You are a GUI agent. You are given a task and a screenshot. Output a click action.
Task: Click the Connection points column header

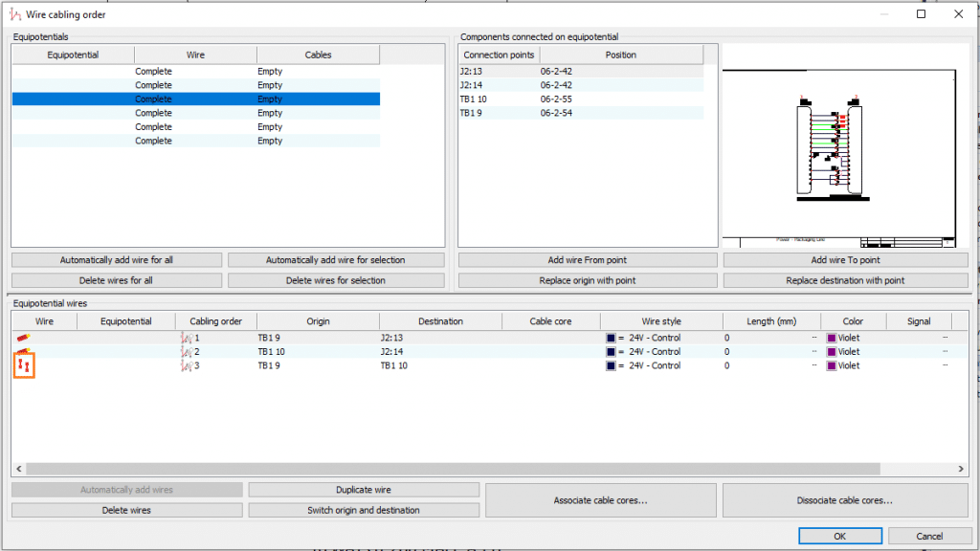pyautogui.click(x=499, y=55)
